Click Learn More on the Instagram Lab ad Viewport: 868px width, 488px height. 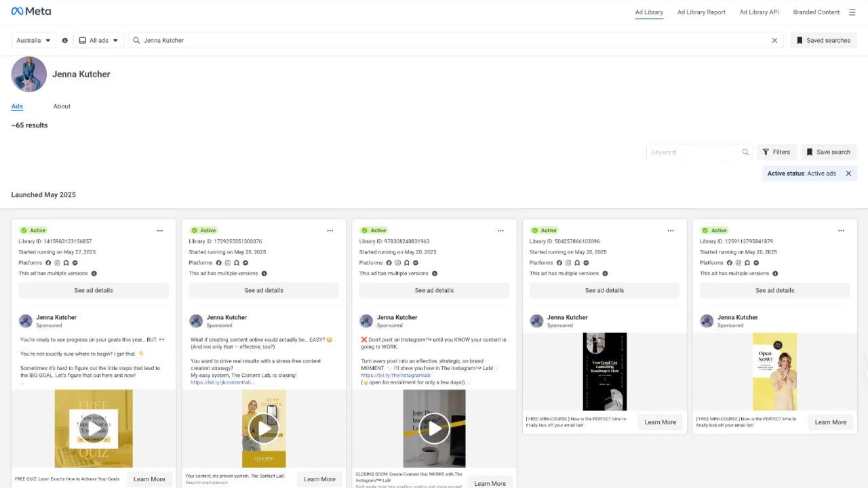click(490, 483)
